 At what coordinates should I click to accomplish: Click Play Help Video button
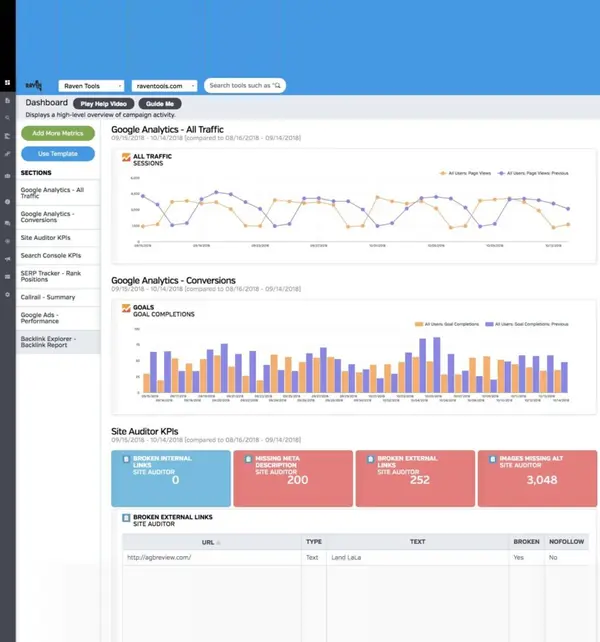104,104
